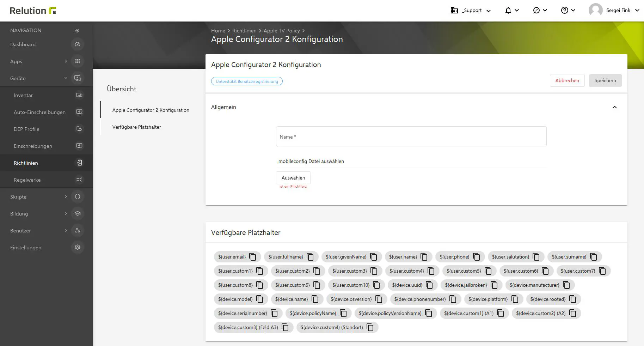644x346 pixels.
Task: Go to Richtlinien breadcrumb
Action: pos(244,31)
